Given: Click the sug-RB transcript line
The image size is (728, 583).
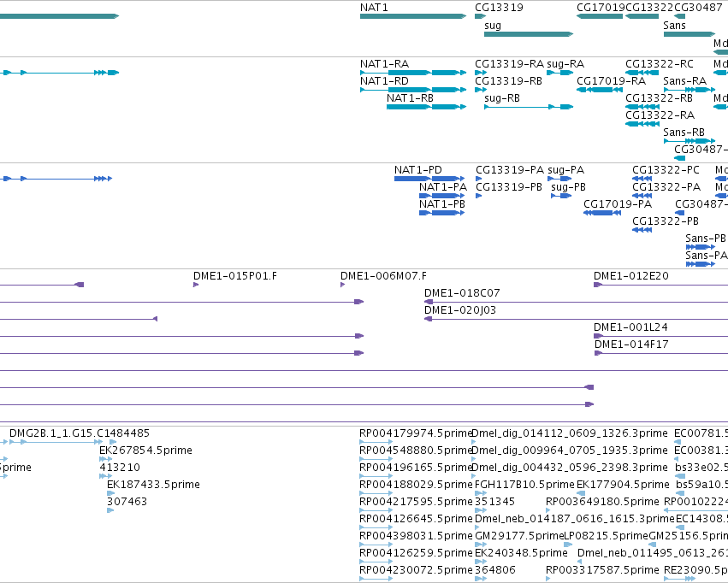Looking at the screenshot, I should point(529,107).
